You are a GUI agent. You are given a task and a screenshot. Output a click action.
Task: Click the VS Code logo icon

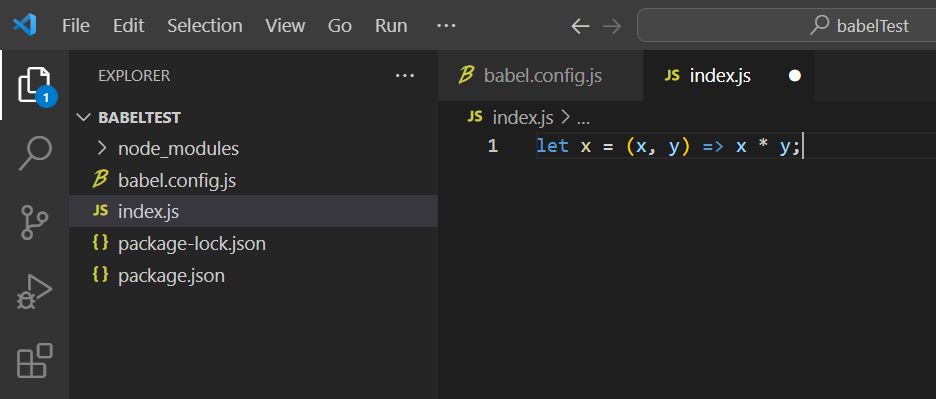point(24,25)
